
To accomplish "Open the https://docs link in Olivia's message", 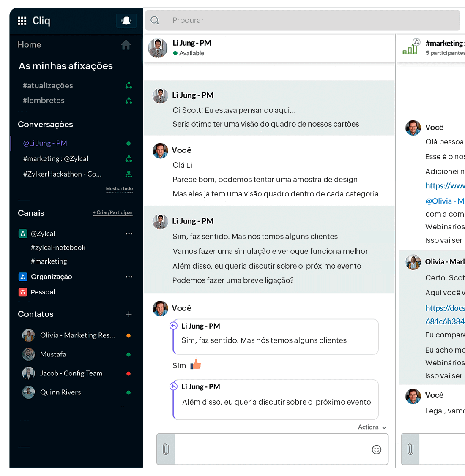I will pos(445,315).
